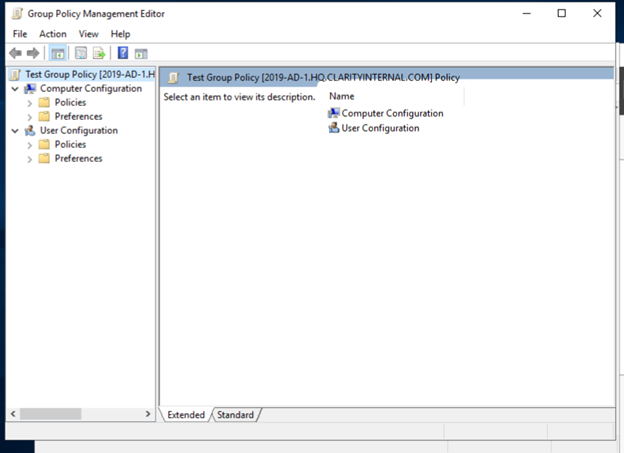Select Preferences label under User Configuration
This screenshot has width=624, height=453.
click(78, 158)
